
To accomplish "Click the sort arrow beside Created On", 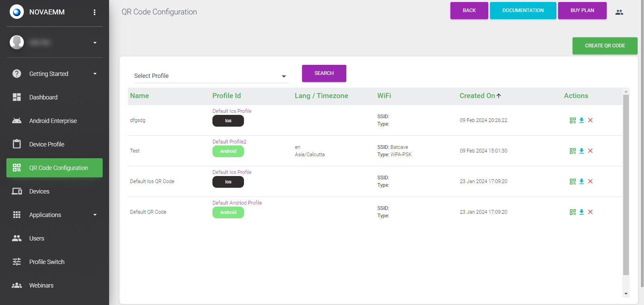I will pyautogui.click(x=499, y=96).
